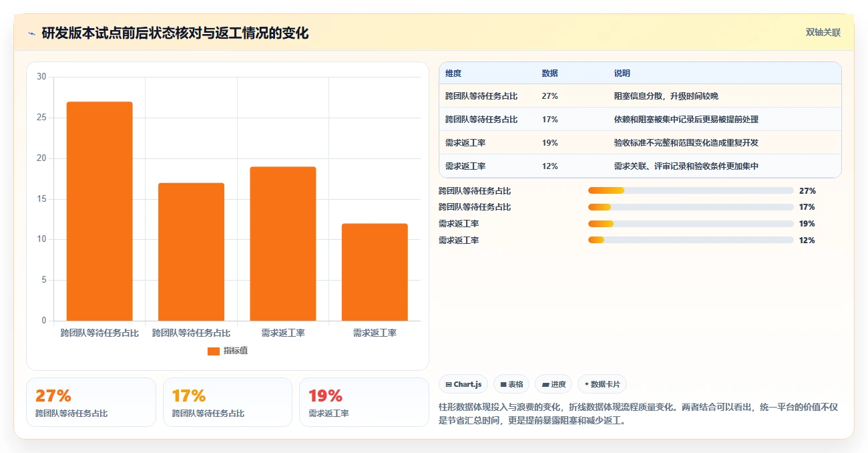This screenshot has width=868, height=453.
Task: Click the 17% progress bar
Action: click(691, 207)
